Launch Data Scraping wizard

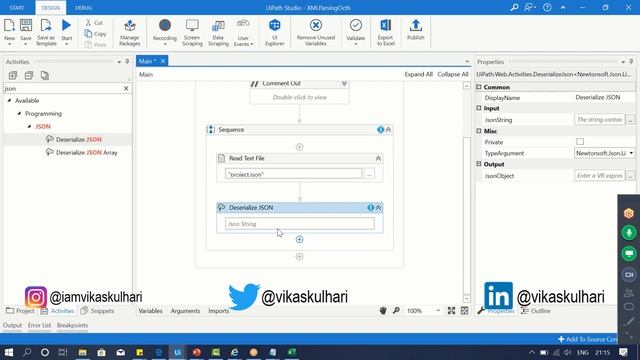coord(218,32)
